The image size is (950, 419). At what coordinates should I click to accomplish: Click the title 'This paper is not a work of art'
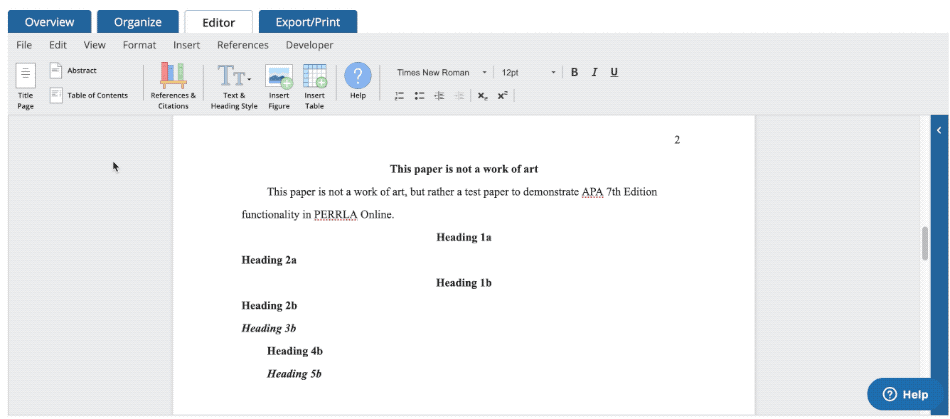pyautogui.click(x=464, y=169)
